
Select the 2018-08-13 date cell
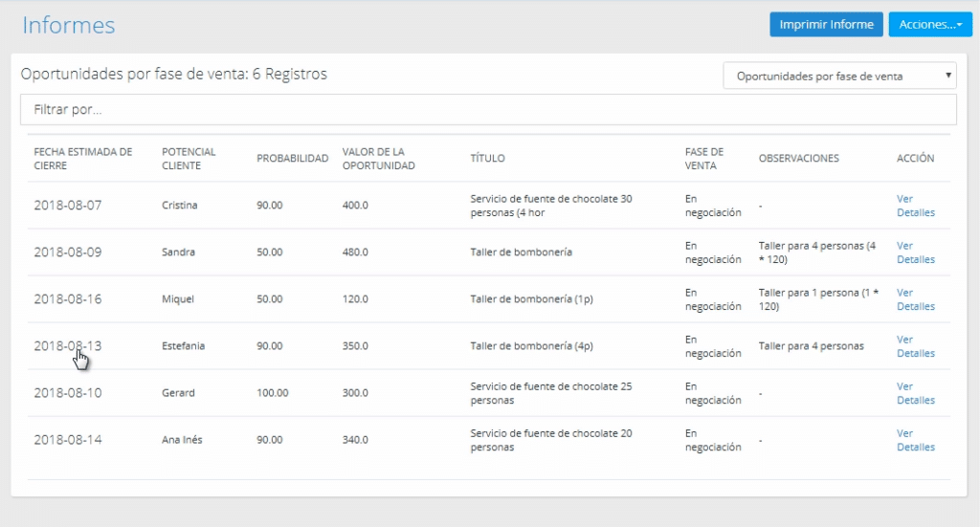[x=67, y=346]
